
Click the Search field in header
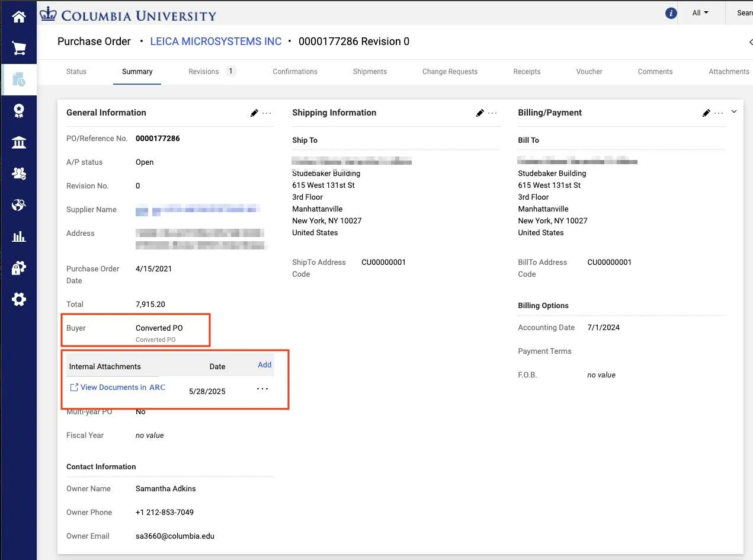click(x=744, y=13)
